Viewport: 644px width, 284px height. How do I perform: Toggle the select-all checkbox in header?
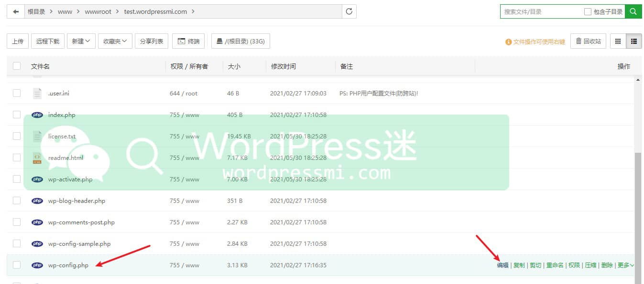tap(17, 66)
